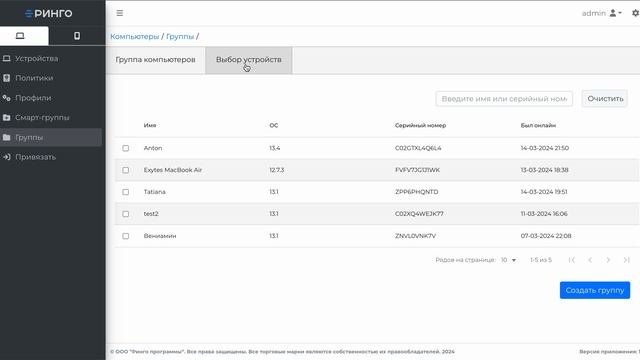Select the Exytes MacBook Air checkbox
Image resolution: width=640 pixels, height=360 pixels.
pyautogui.click(x=126, y=170)
